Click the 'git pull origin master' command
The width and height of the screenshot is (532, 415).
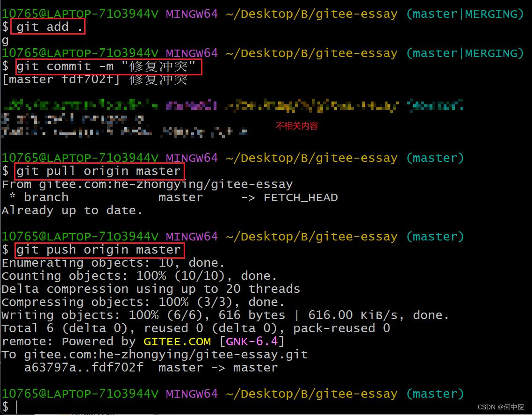click(98, 171)
